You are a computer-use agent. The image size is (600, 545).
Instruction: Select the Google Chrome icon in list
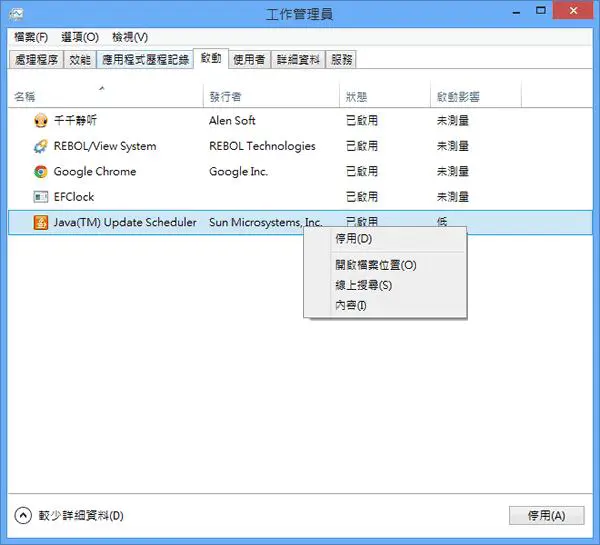click(41, 171)
